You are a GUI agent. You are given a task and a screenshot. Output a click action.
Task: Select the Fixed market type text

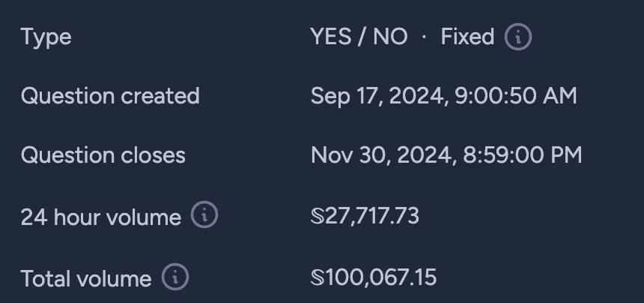(x=467, y=37)
